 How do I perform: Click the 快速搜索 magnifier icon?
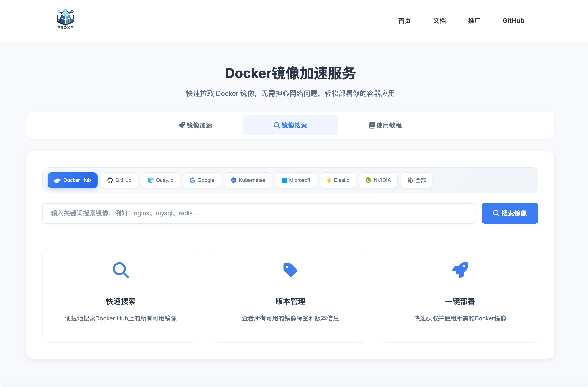pyautogui.click(x=121, y=270)
